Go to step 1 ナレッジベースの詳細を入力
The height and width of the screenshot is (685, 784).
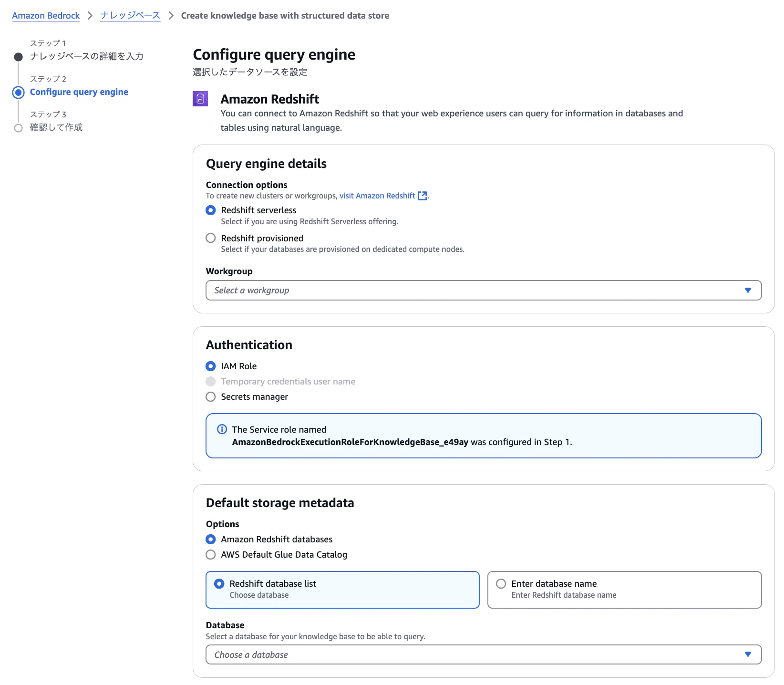tap(86, 56)
